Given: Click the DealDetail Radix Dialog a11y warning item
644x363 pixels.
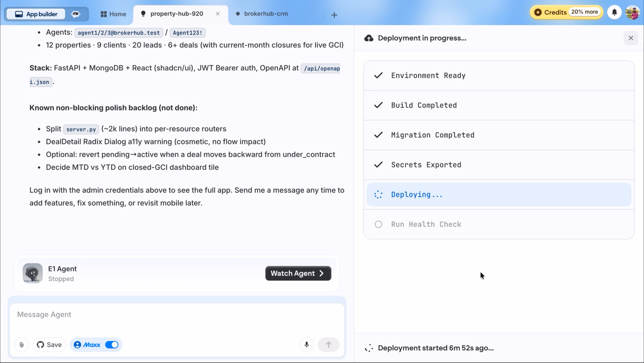Looking at the screenshot, I should pyautogui.click(x=156, y=142).
